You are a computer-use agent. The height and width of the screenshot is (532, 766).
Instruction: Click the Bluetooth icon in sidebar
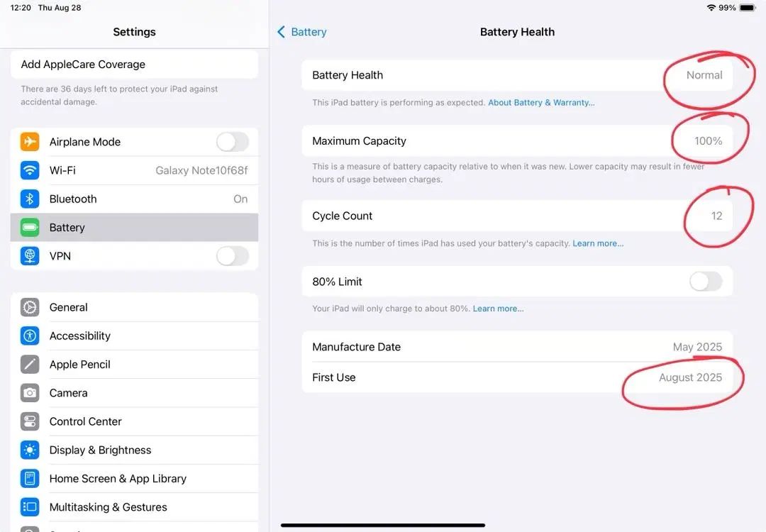30,199
